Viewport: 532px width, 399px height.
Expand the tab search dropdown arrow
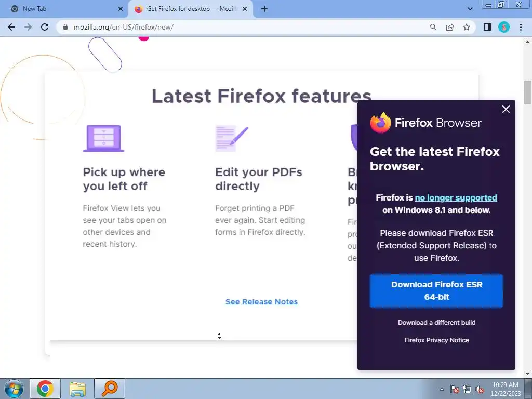[470, 9]
